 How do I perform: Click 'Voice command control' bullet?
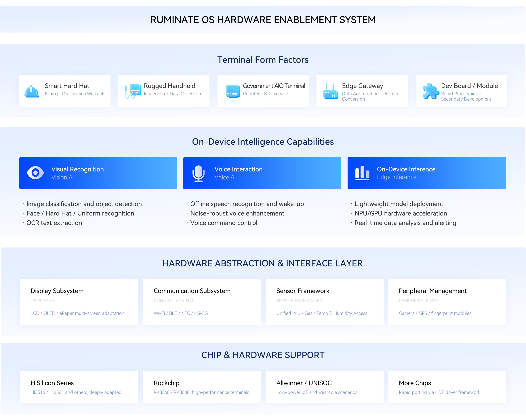(x=224, y=223)
